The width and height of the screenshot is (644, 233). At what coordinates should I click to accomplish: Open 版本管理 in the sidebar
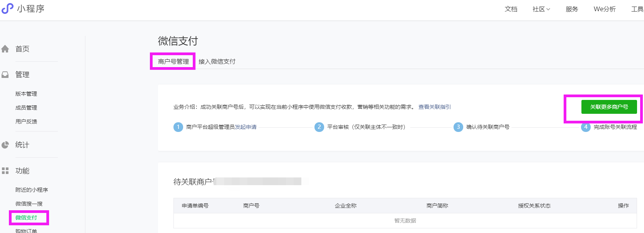pos(26,94)
